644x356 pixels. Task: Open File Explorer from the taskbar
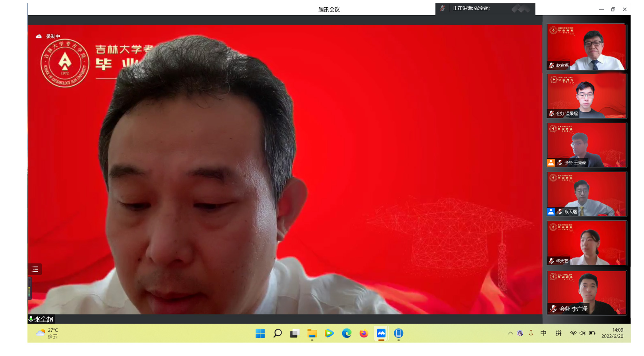point(312,333)
